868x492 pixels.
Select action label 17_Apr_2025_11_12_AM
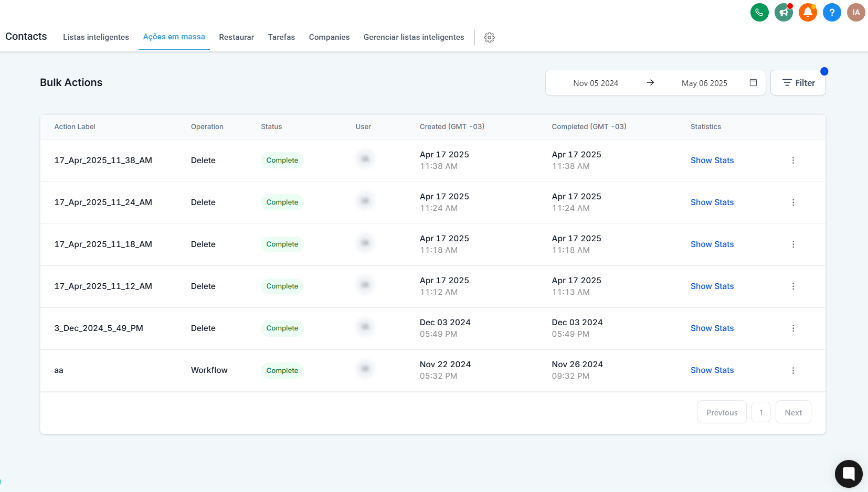tap(103, 286)
